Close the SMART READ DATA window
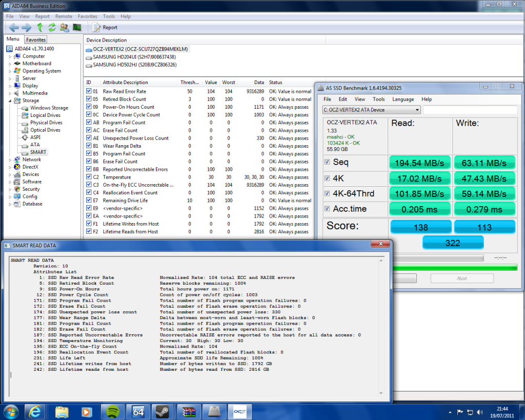Viewport: 525px width, 420px height. pyautogui.click(x=380, y=244)
